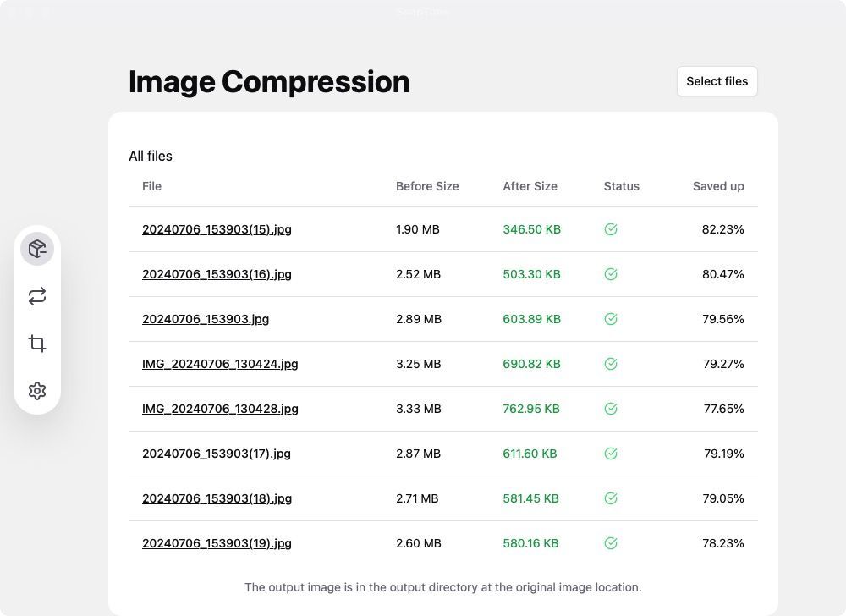
Task: Open the image compression sidebar icon
Action: click(x=37, y=249)
